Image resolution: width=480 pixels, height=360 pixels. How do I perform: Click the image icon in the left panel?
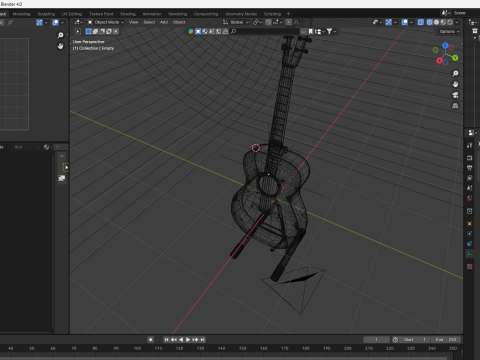point(61,178)
